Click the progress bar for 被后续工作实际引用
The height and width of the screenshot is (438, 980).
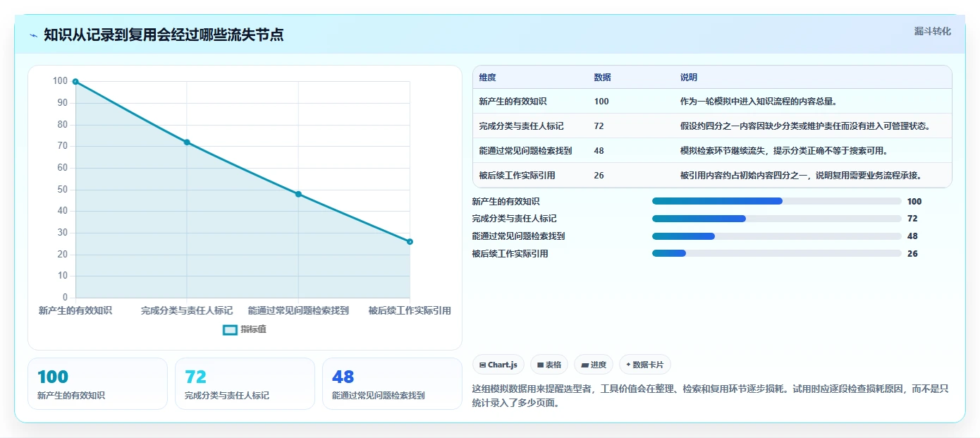[777, 253]
